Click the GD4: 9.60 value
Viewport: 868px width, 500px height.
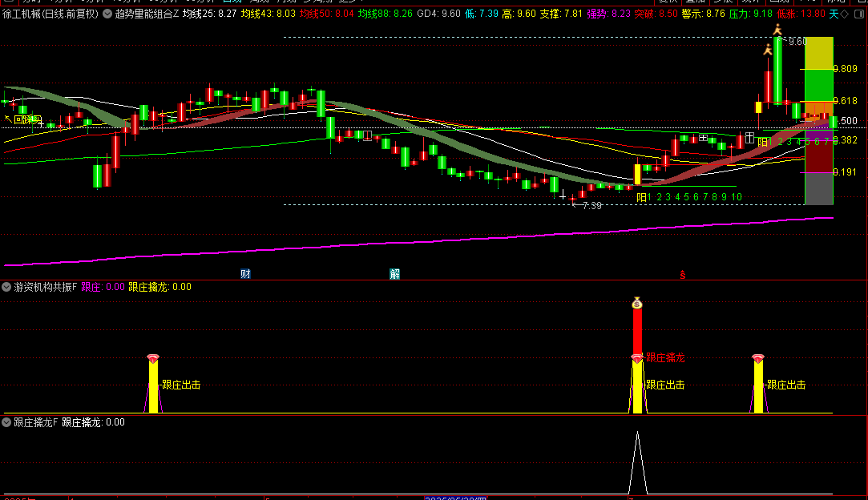pos(439,14)
